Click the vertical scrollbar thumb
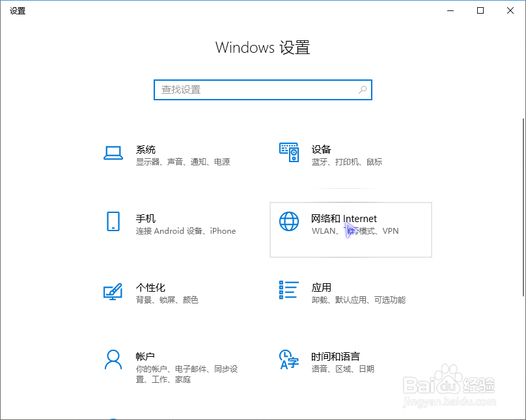The width and height of the screenshot is (526, 420). click(523, 207)
